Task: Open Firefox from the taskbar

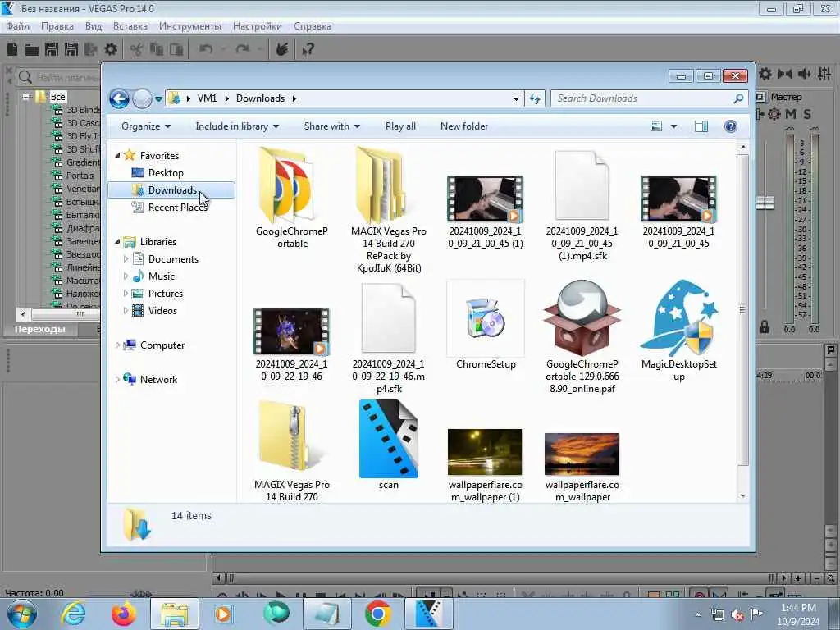Action: tap(123, 614)
